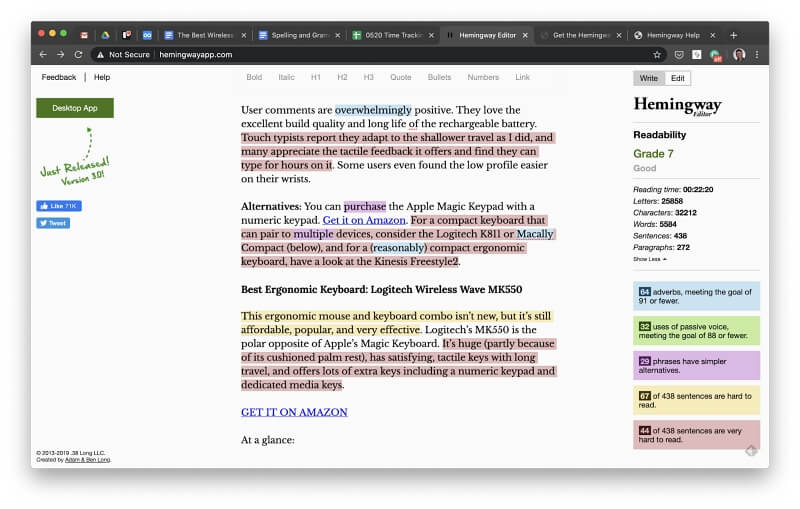Go back to previous page
The width and height of the screenshot is (800, 509).
pos(43,55)
